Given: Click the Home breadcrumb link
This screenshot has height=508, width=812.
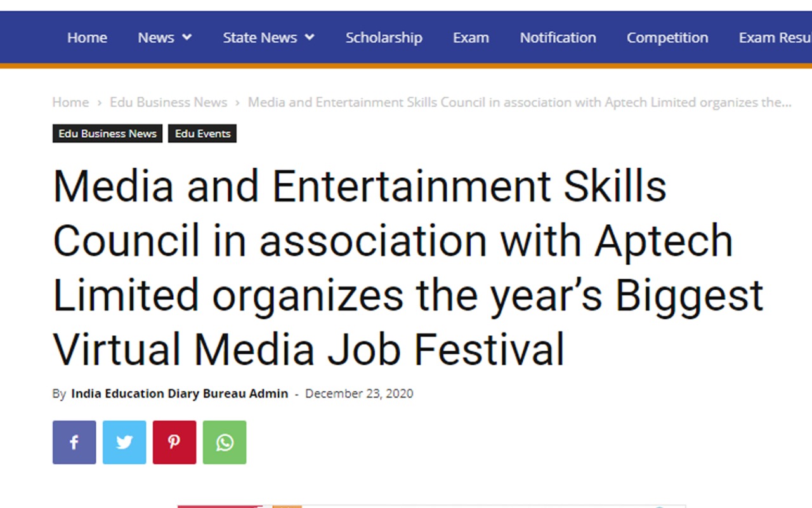Looking at the screenshot, I should click(x=70, y=102).
